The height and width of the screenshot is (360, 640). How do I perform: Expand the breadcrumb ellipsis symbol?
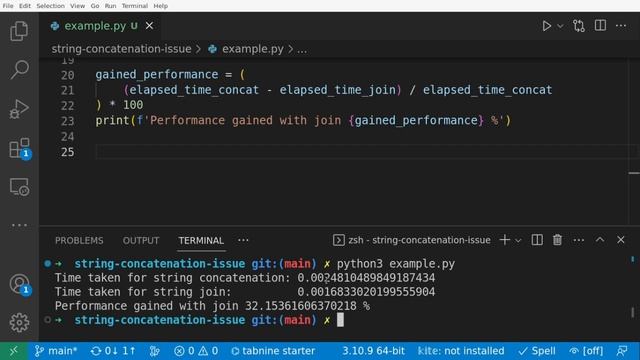point(302,49)
